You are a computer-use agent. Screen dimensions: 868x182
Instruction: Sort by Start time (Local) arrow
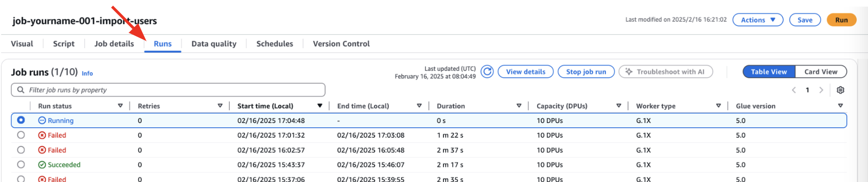point(320,106)
